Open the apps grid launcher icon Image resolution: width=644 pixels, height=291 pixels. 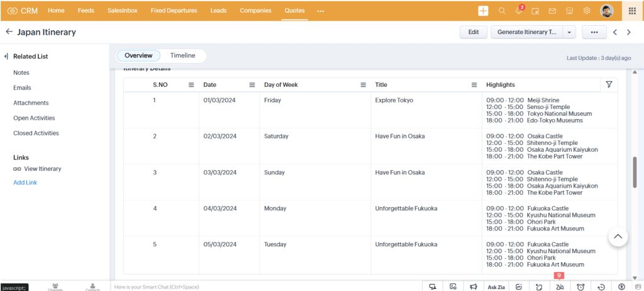click(632, 11)
